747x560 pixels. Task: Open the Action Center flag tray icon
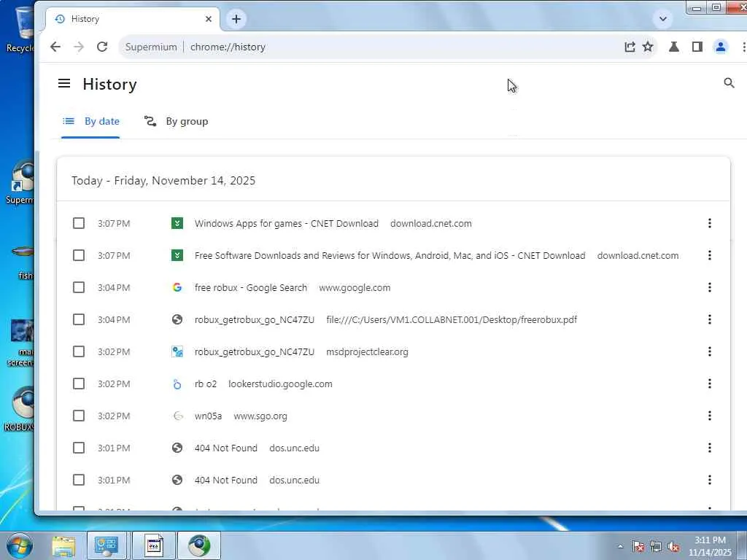click(638, 547)
